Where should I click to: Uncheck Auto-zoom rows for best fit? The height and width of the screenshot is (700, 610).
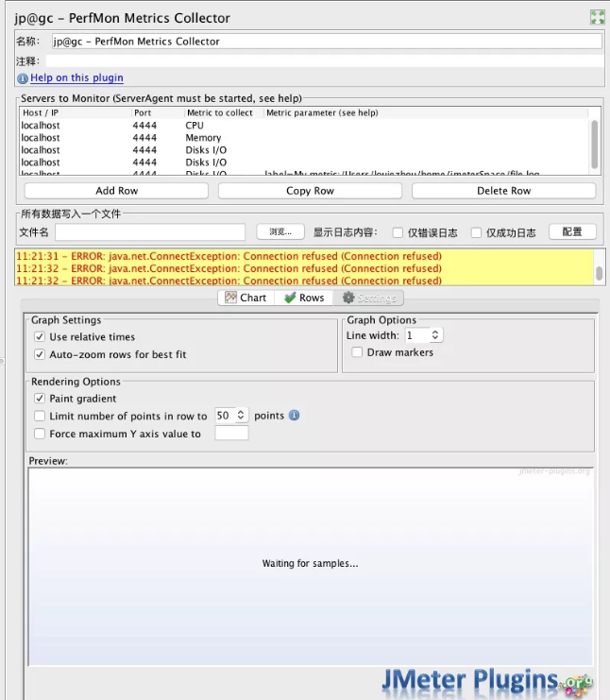[40, 354]
